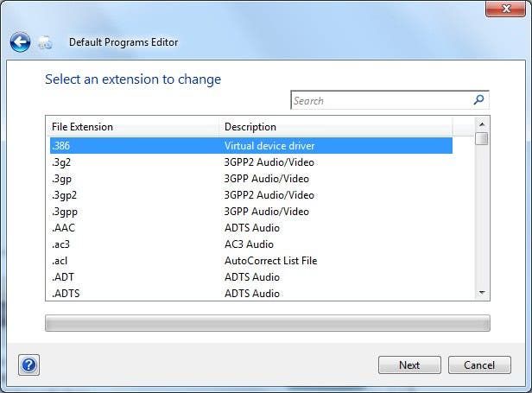
Task: Select the .ADTS extension row
Action: tap(251, 293)
